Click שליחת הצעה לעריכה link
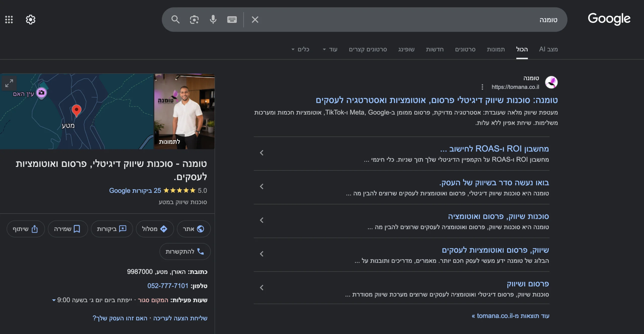 click(x=180, y=318)
